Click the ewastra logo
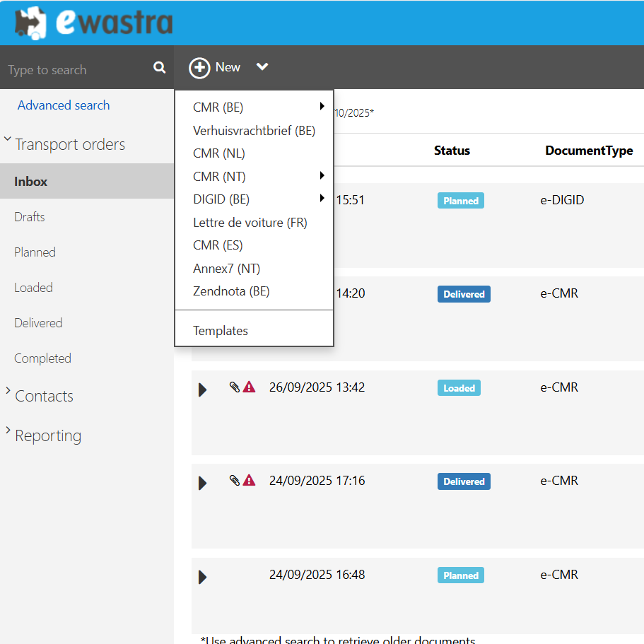644x644 pixels. pos(93,23)
